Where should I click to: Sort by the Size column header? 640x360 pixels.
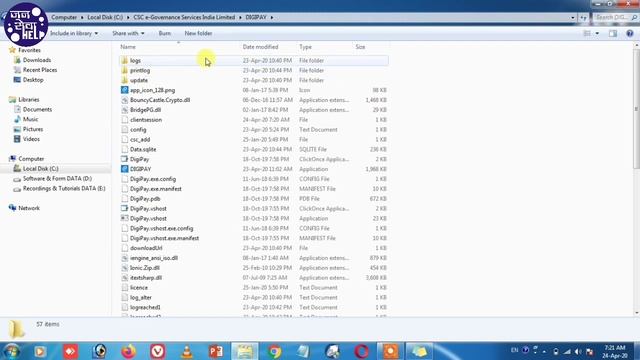tap(360, 47)
